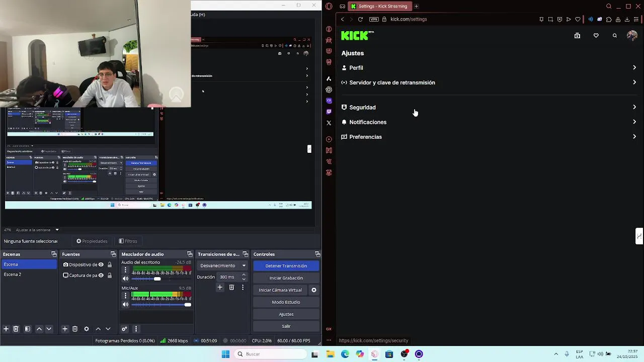Remove selected source with Fuentes trash icon

75,329
